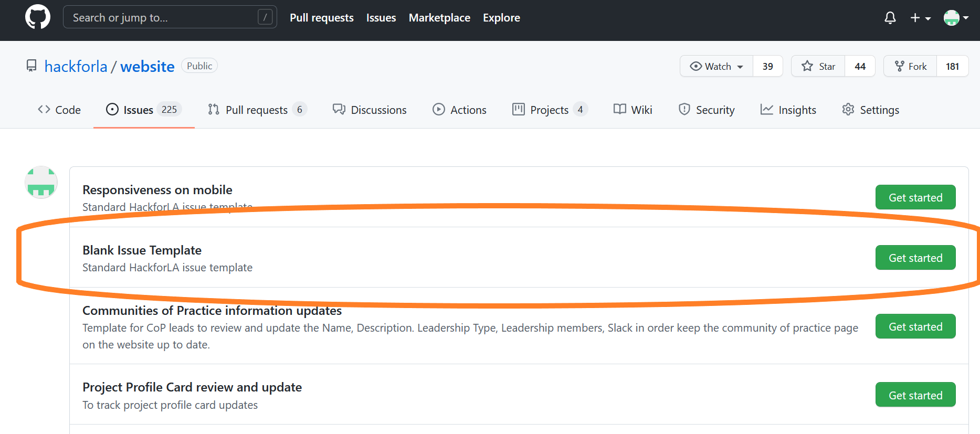Expand the user avatar menu
980x434 pixels.
[x=955, y=18]
